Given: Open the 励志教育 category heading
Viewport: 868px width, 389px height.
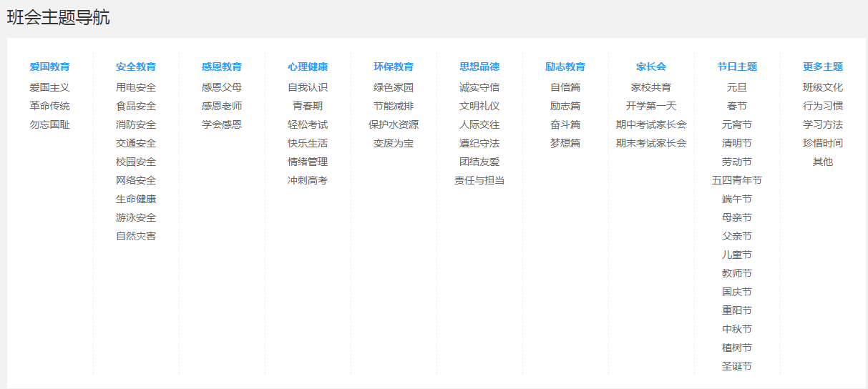Looking at the screenshot, I should 565,67.
